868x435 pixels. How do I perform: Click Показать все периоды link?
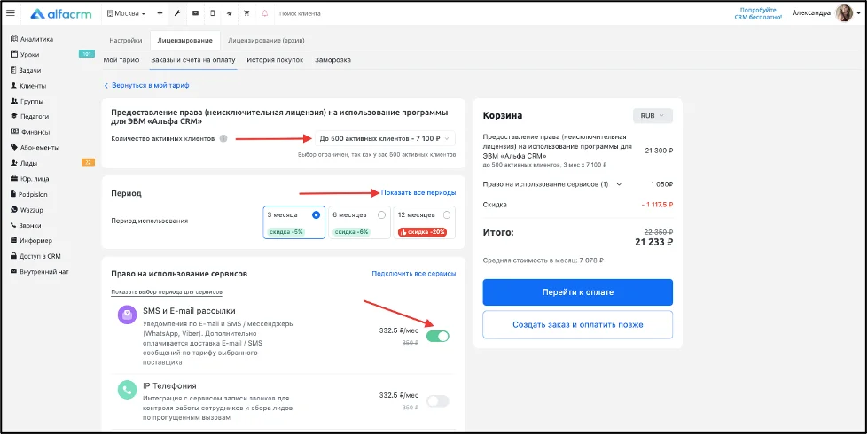pyautogui.click(x=418, y=192)
